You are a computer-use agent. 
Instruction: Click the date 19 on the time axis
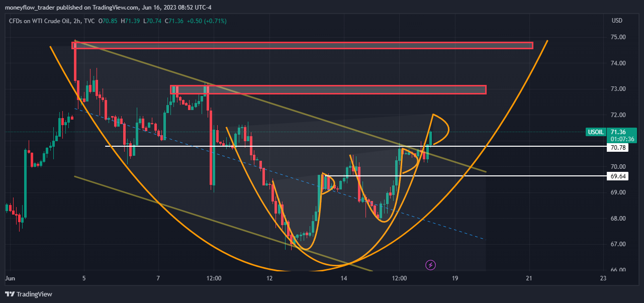click(x=455, y=278)
